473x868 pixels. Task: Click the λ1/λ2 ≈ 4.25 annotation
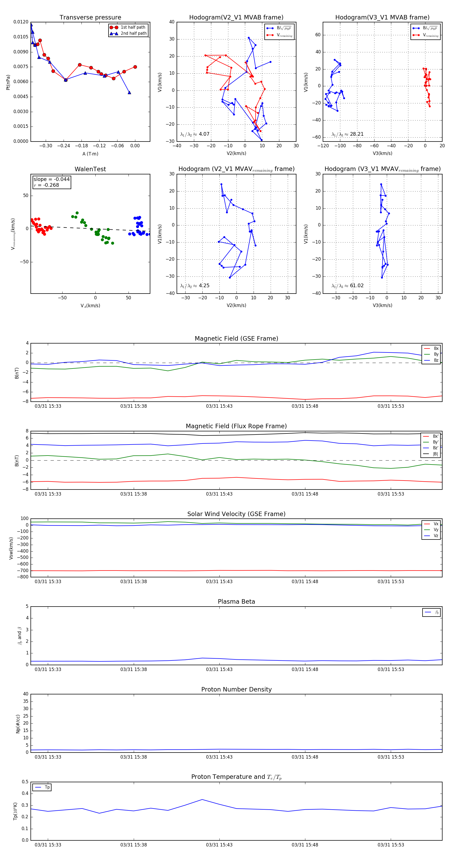[x=195, y=286]
